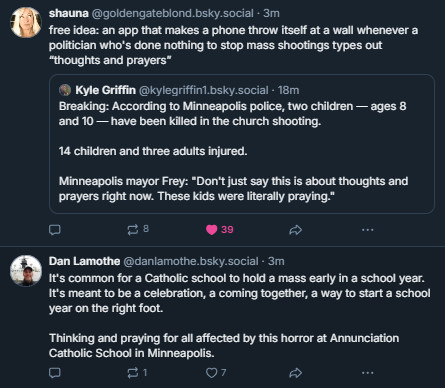Repost shauna's post with 8 reposts

(x=138, y=229)
